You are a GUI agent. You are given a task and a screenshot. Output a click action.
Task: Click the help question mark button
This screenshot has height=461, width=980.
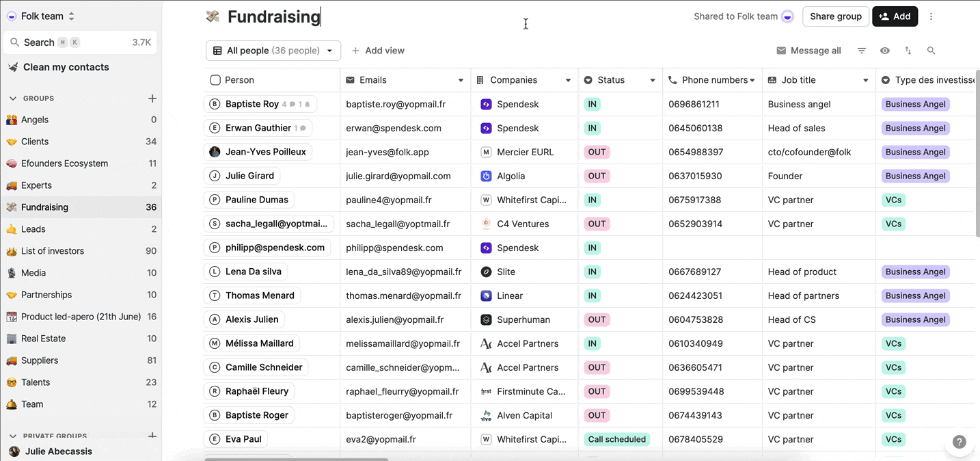coord(959,442)
